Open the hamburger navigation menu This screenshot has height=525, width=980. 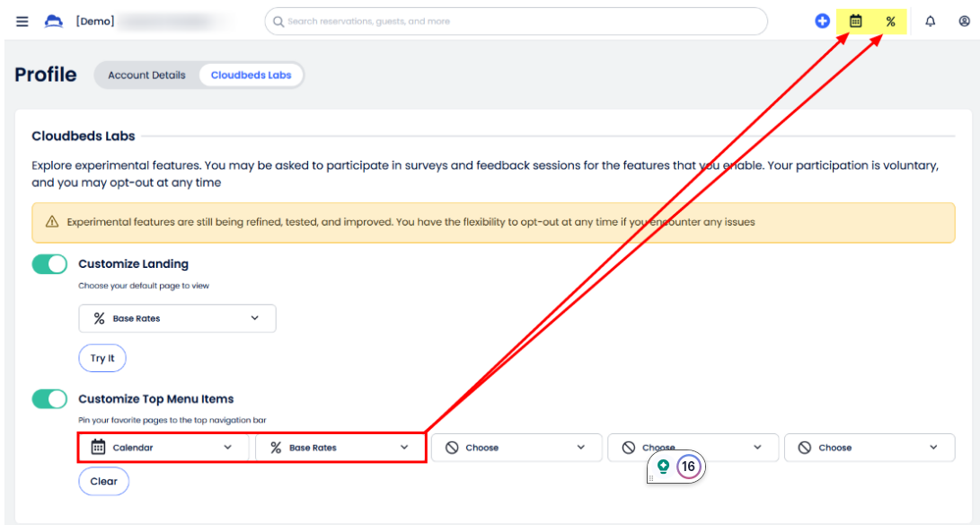(x=22, y=22)
